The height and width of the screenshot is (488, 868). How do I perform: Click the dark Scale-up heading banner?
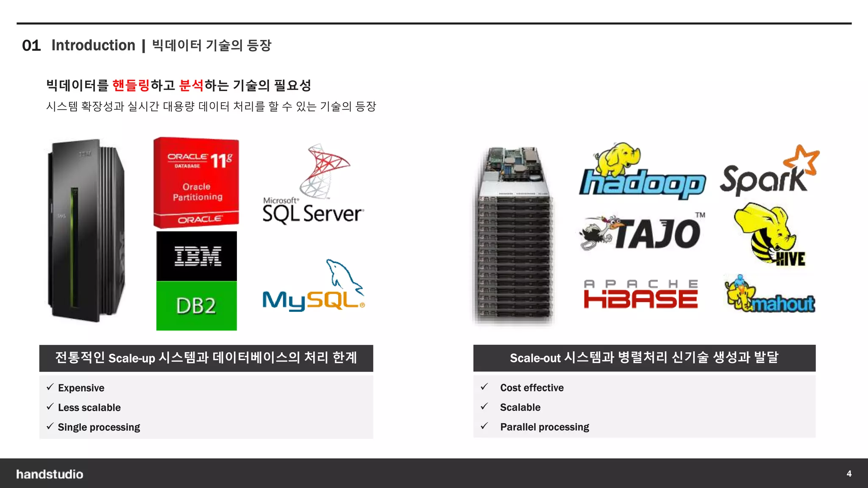coord(206,358)
